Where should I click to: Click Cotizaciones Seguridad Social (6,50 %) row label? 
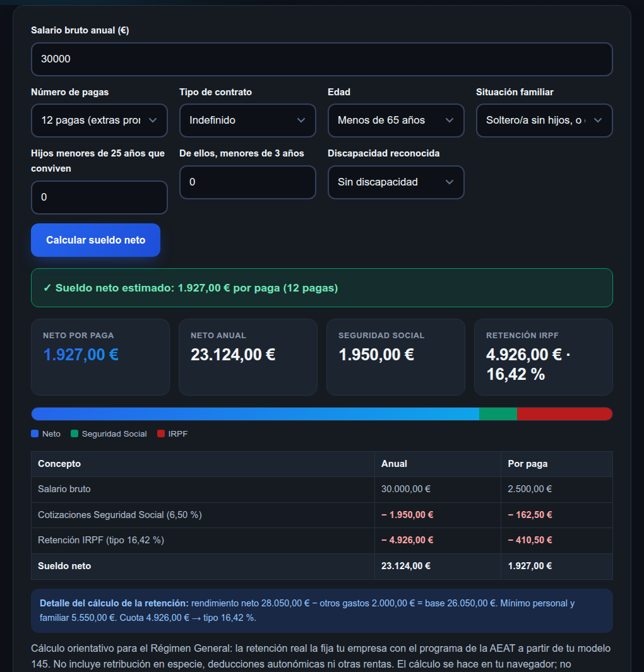click(119, 515)
